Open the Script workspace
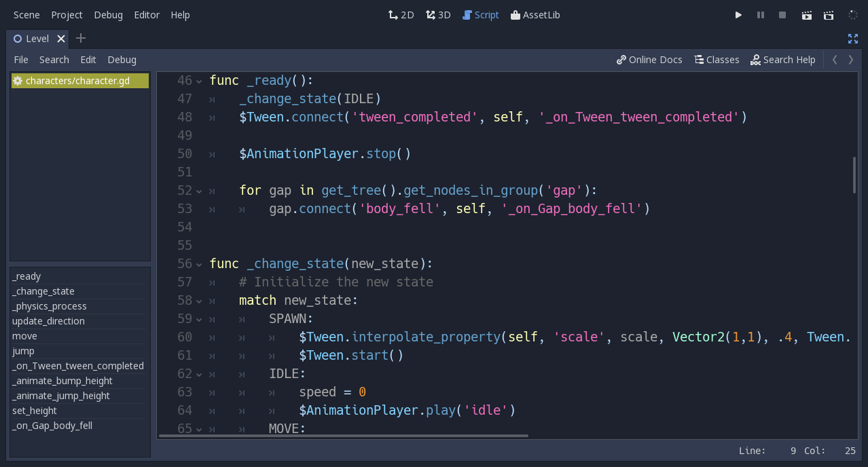The width and height of the screenshot is (868, 467). pyautogui.click(x=480, y=15)
